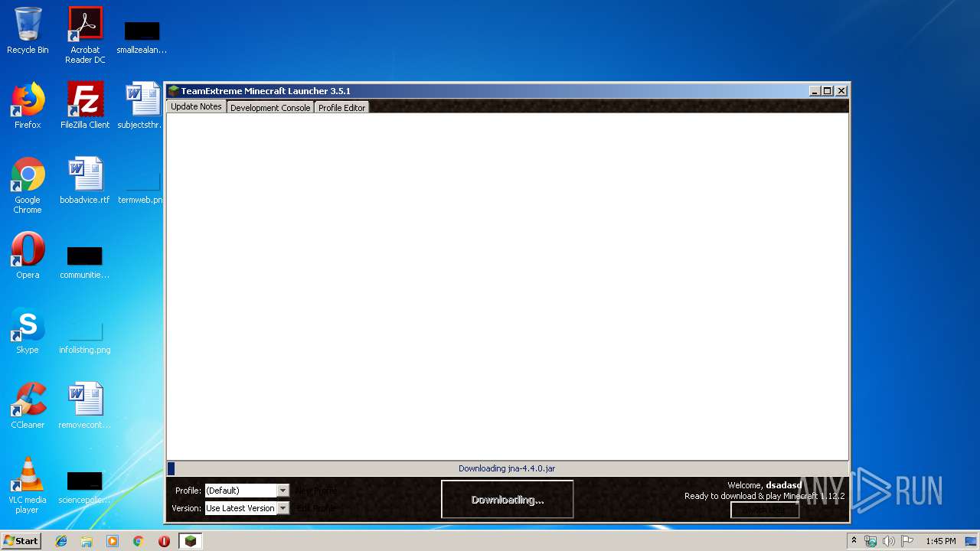Click the 'Downloading jna-4.4.0.jar' status text
Viewport: 980px width, 551px height.
pos(507,468)
